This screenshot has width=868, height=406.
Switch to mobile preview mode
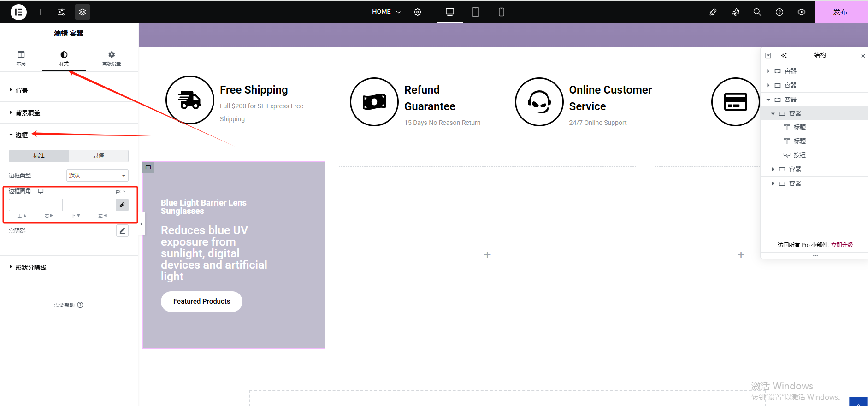[x=502, y=12]
